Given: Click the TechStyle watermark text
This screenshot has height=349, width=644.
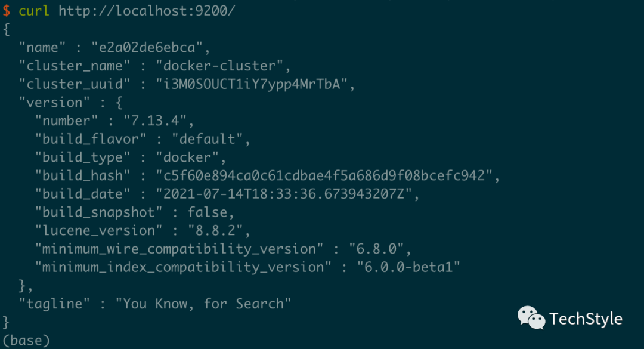Looking at the screenshot, I should pyautogui.click(x=586, y=319).
